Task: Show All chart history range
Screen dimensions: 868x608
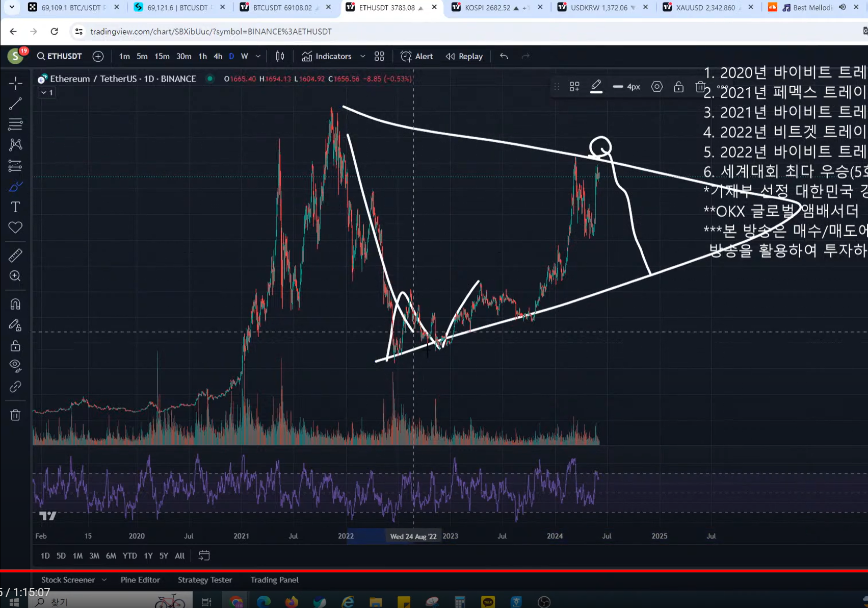Action: 179,555
